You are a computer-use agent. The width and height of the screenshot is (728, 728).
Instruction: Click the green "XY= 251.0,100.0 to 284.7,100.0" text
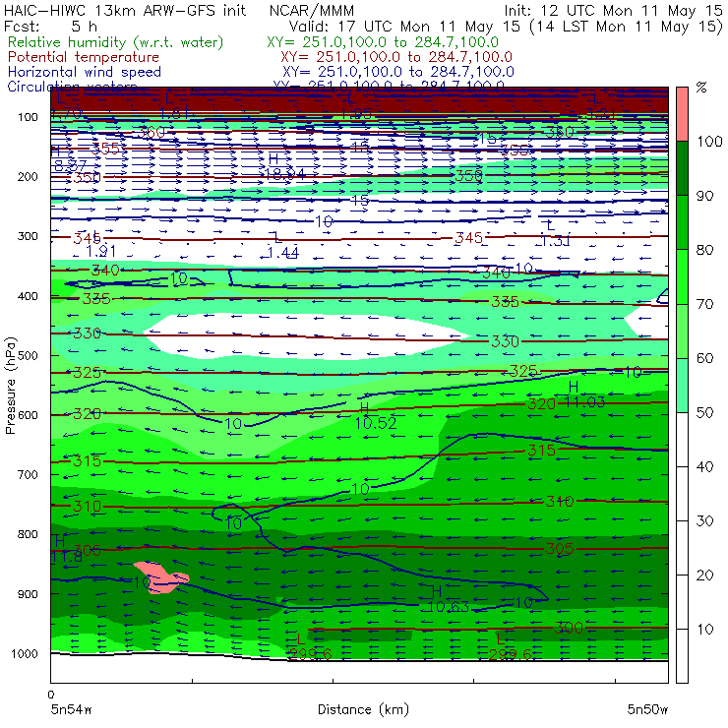pos(383,42)
